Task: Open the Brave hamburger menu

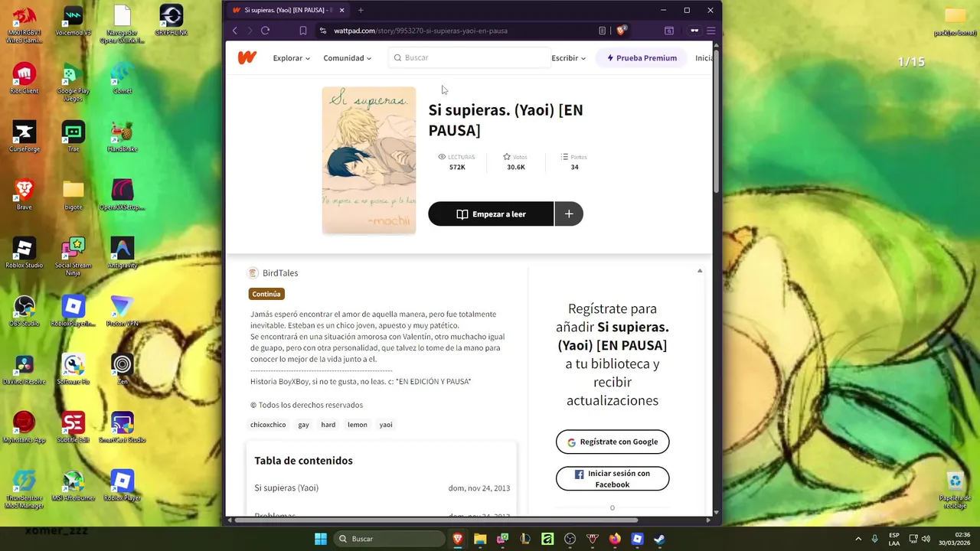Action: [x=711, y=31]
